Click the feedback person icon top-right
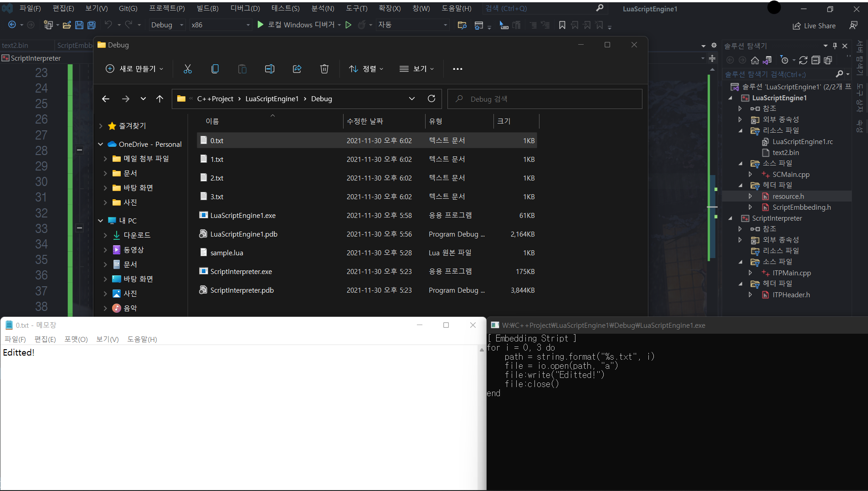This screenshot has height=491, width=868. [853, 25]
